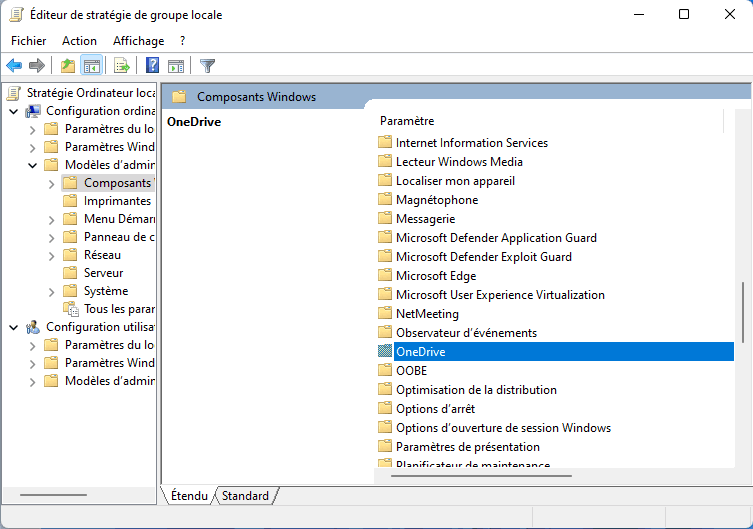Viewport: 753px width, 529px height.
Task: Expand the Réseau tree node
Action: tap(51, 255)
